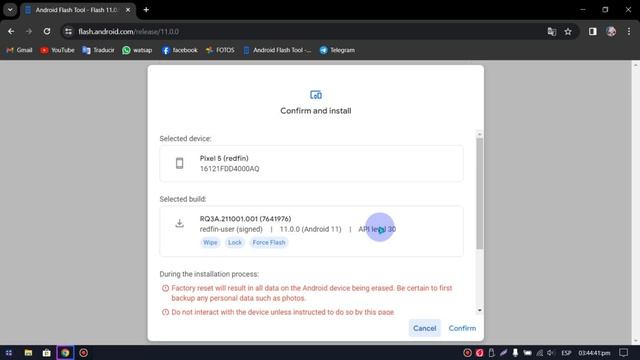The height and width of the screenshot is (360, 640).
Task: Click the Wipe chip
Action: coord(210,242)
